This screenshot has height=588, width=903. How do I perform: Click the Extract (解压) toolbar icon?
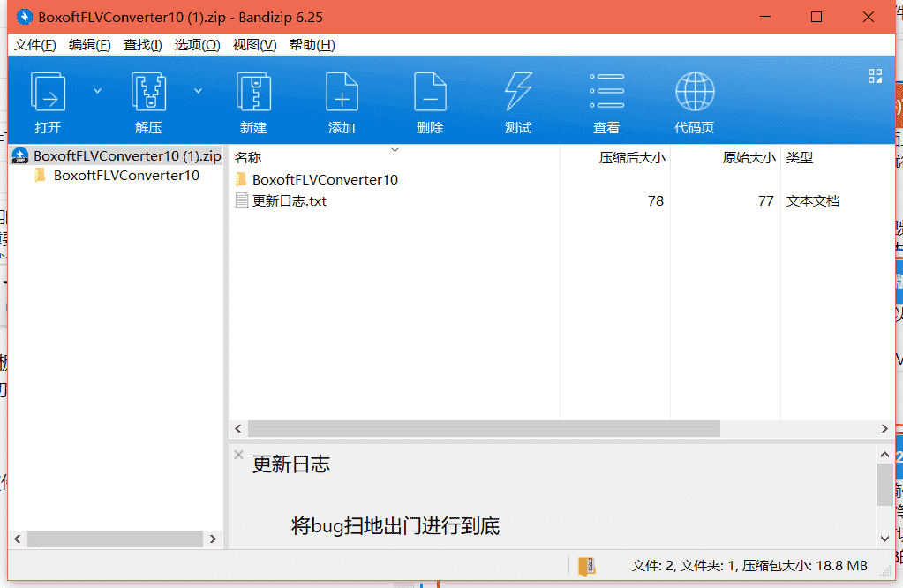pos(148,92)
